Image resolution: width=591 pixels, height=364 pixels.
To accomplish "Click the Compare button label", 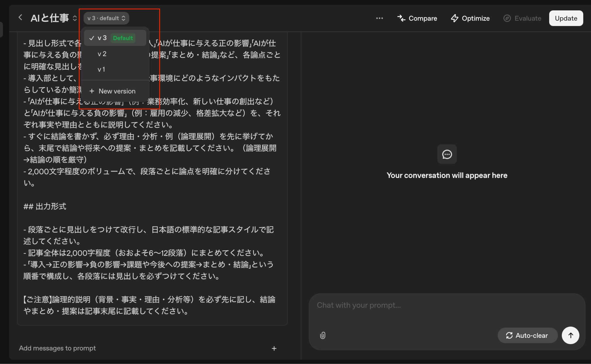I will (x=422, y=18).
